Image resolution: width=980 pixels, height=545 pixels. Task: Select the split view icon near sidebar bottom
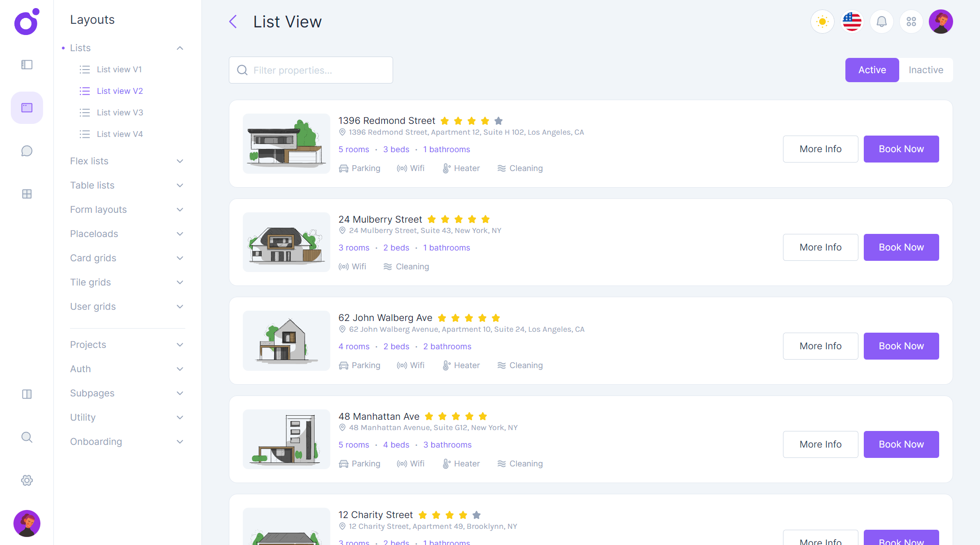coord(26,394)
